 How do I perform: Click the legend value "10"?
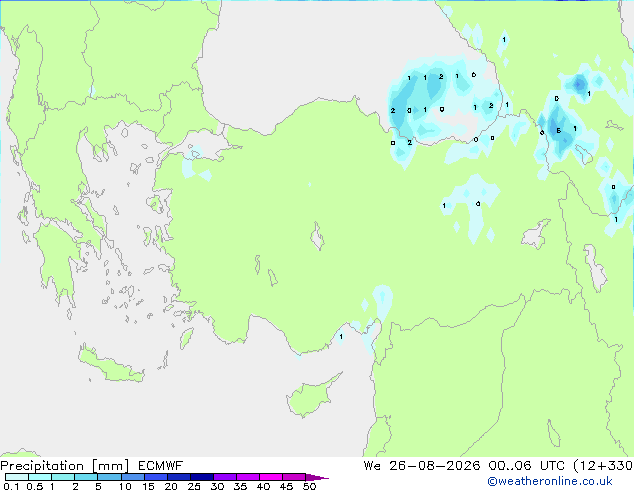coord(125,486)
